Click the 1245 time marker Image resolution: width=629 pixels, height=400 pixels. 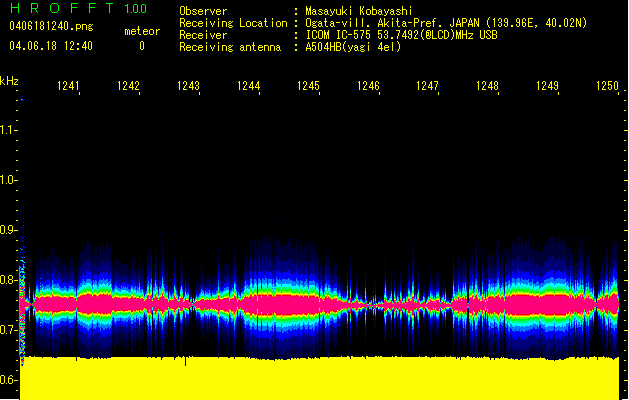[x=308, y=87]
